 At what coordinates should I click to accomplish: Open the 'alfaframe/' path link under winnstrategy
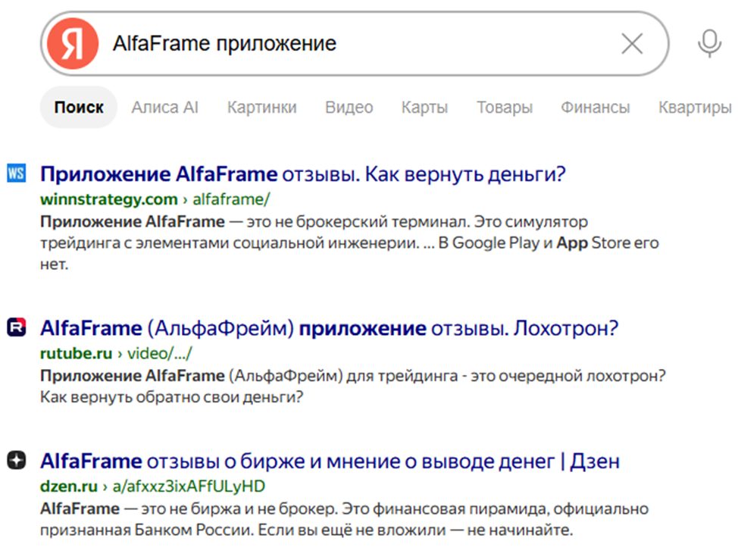(231, 199)
